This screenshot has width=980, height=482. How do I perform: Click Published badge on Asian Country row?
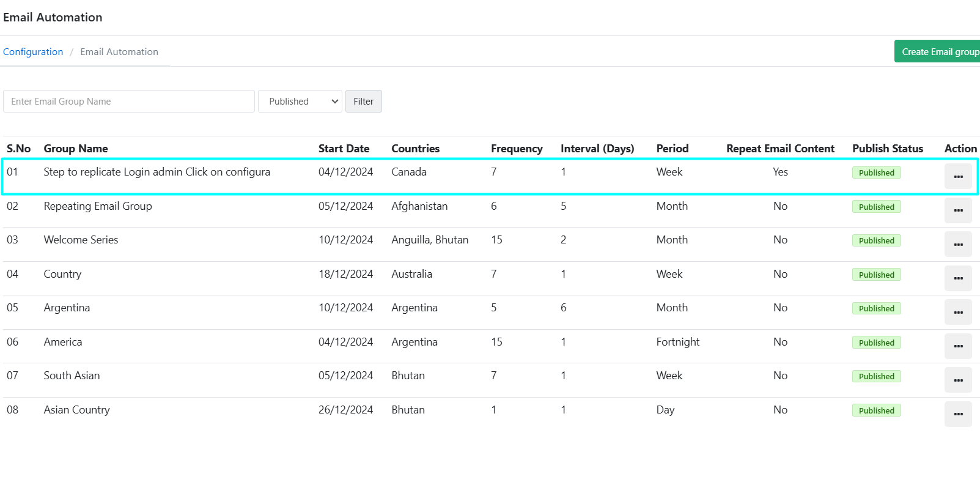click(x=876, y=411)
